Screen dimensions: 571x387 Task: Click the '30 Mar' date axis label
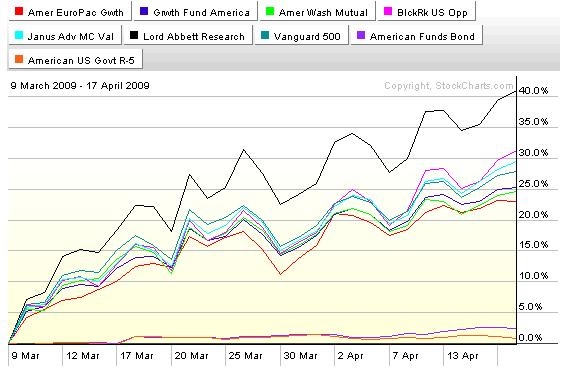[x=300, y=356]
